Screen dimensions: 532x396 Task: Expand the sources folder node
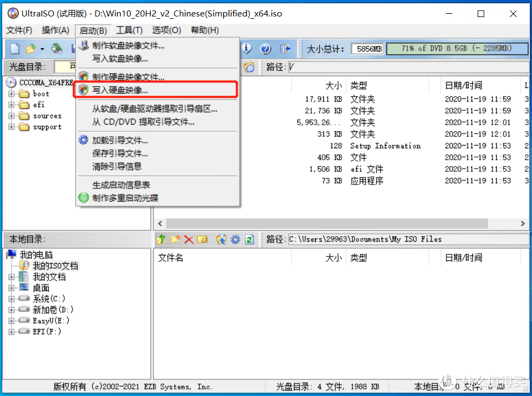[x=12, y=116]
